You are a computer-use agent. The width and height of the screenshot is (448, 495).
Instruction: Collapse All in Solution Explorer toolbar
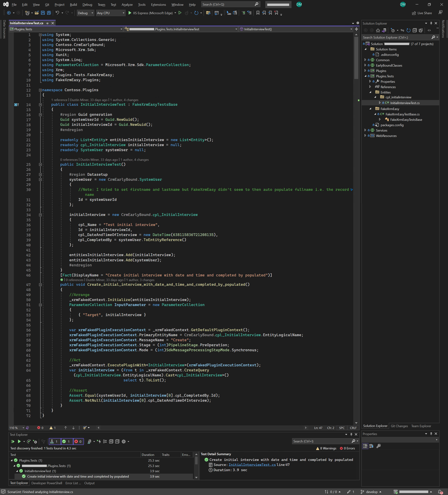tap(415, 31)
